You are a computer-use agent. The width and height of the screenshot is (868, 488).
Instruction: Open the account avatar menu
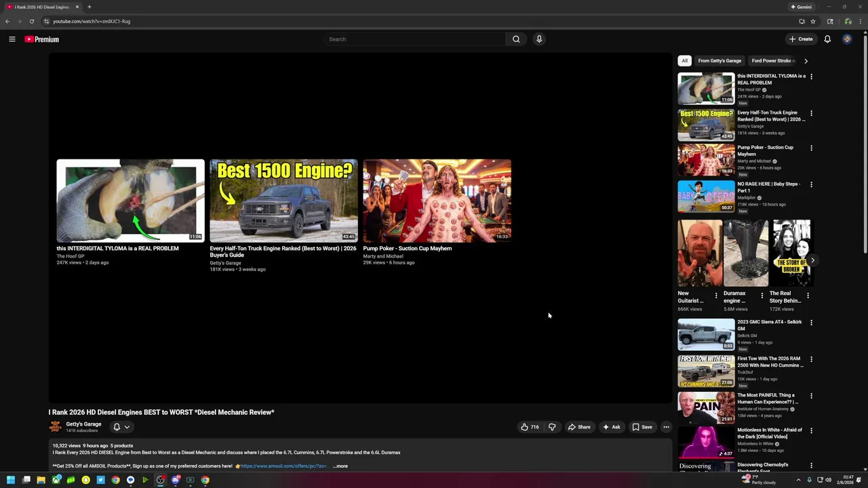[x=847, y=39]
